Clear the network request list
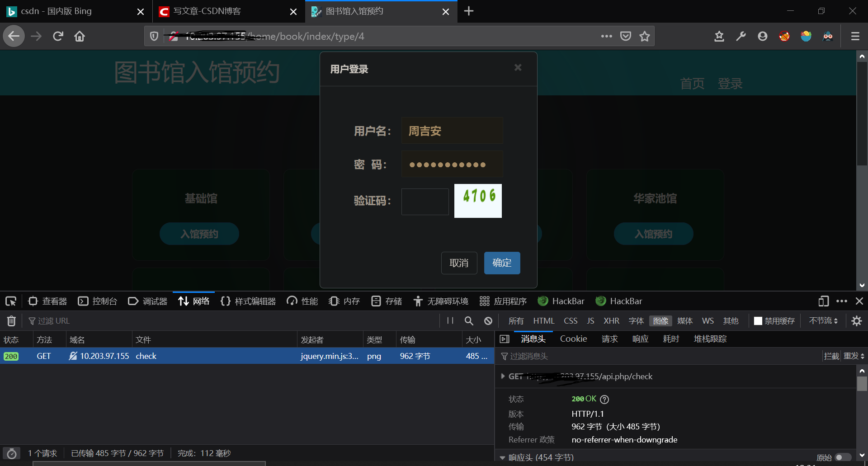Image resolution: width=868 pixels, height=466 pixels. (11, 321)
